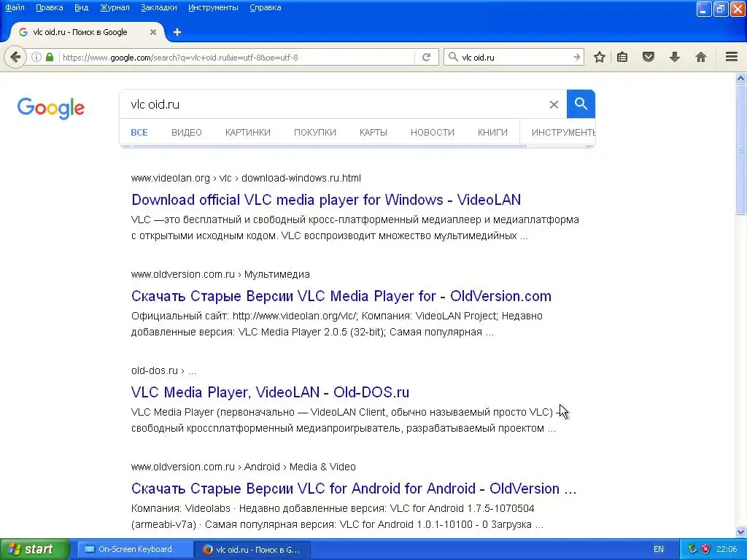Go back with the browser back arrow
Viewport: 747px width, 560px height.
(15, 58)
